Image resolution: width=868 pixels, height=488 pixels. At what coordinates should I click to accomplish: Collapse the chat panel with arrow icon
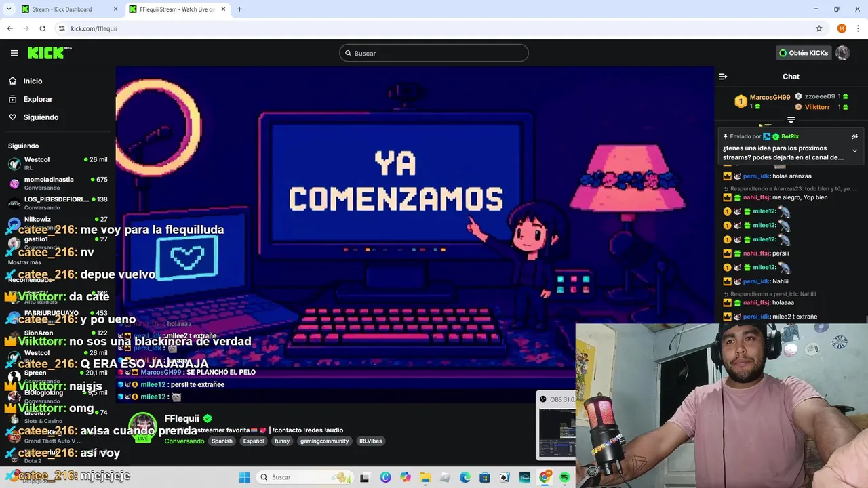(x=723, y=77)
